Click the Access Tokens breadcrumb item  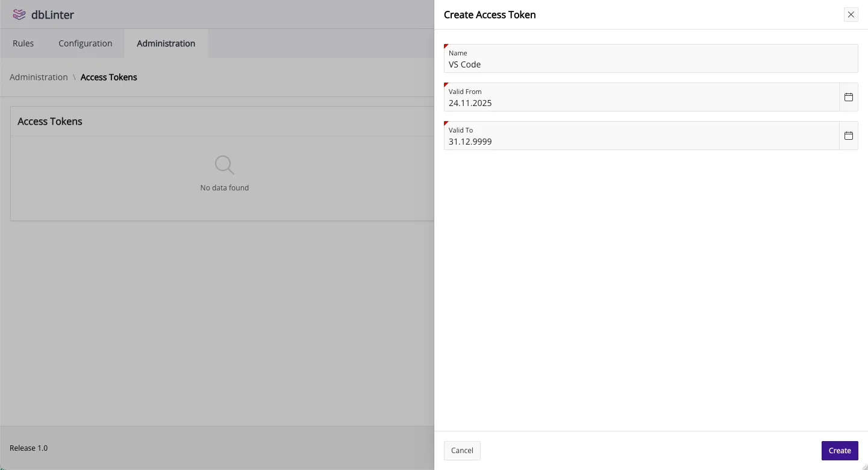coord(108,77)
